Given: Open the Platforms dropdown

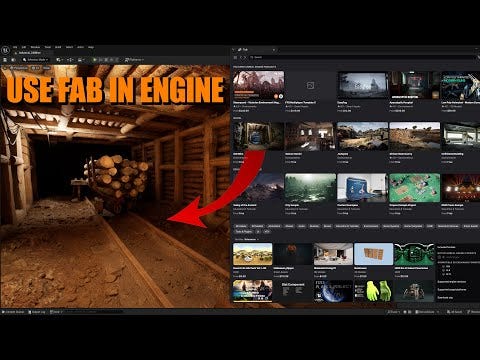Looking at the screenshot, I should (x=134, y=60).
